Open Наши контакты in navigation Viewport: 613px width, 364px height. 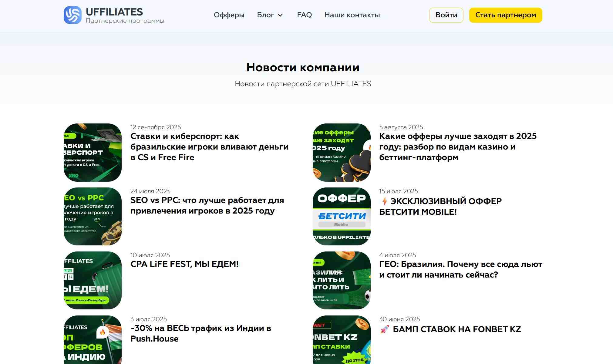tap(352, 15)
